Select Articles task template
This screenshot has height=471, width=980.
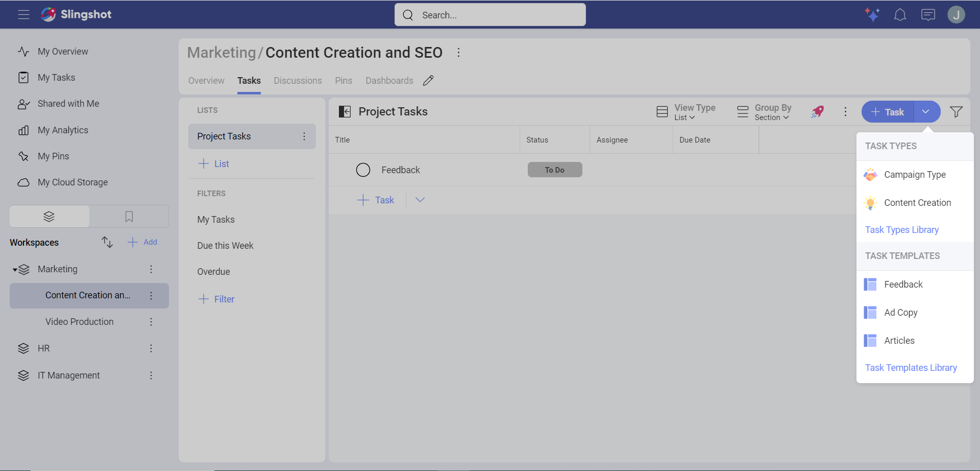[x=915, y=341]
